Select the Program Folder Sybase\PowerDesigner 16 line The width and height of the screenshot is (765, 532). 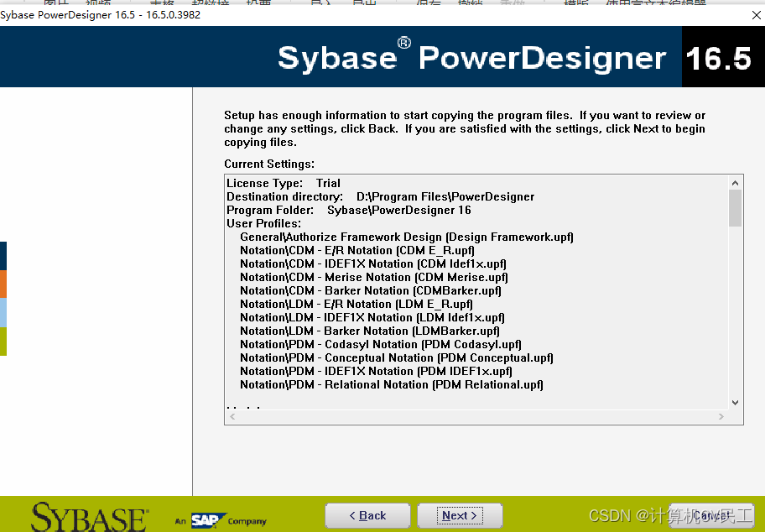point(349,211)
